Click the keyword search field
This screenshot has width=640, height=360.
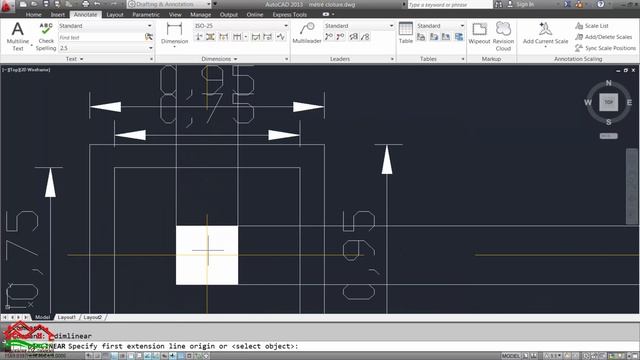tap(450, 4)
